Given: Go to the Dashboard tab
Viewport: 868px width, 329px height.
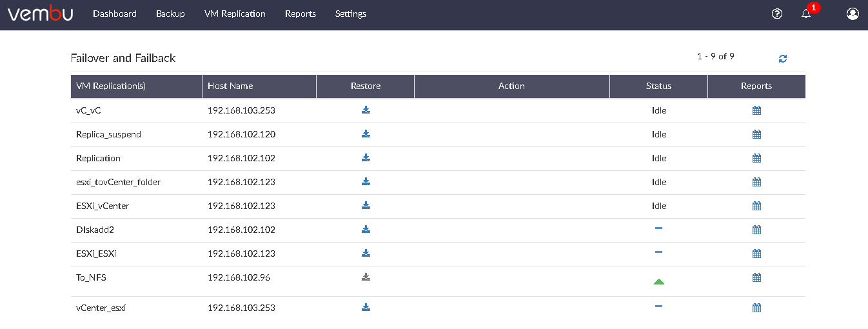Looking at the screenshot, I should (x=115, y=14).
